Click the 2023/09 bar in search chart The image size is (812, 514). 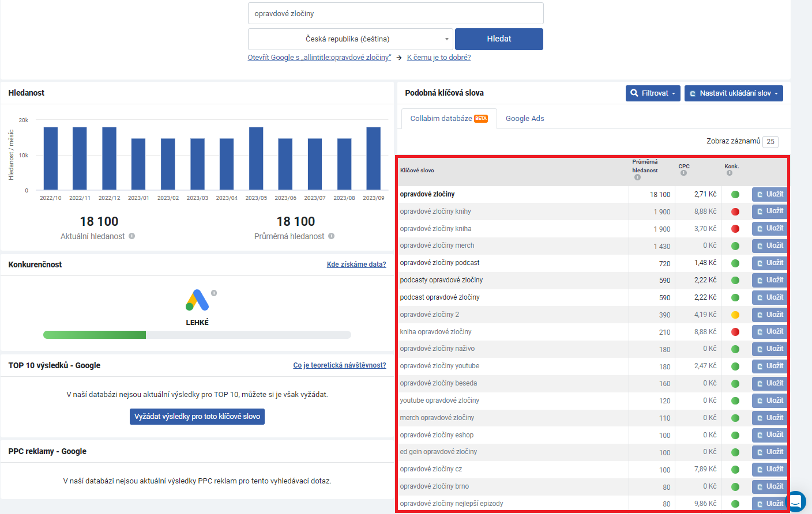click(x=374, y=158)
